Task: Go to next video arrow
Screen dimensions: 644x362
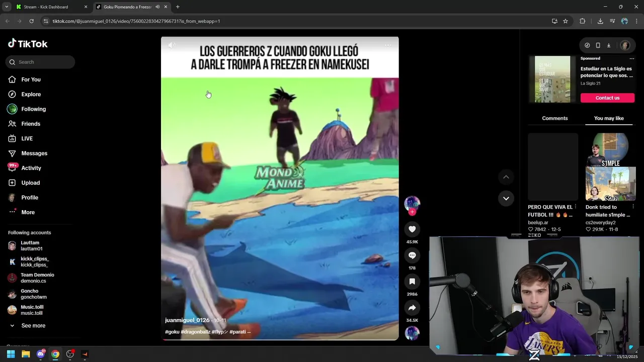Action: point(506,198)
